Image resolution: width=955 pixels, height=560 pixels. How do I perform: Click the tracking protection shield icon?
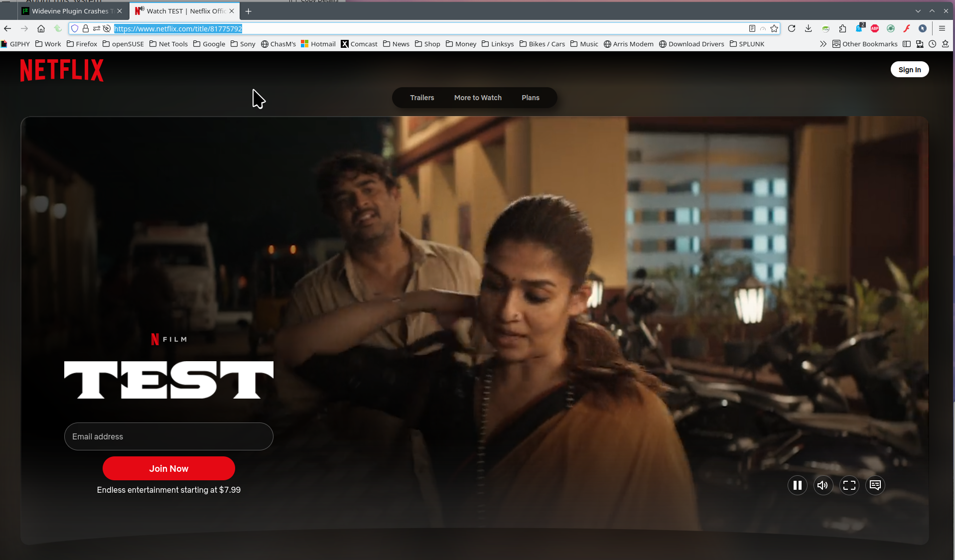[x=75, y=28]
